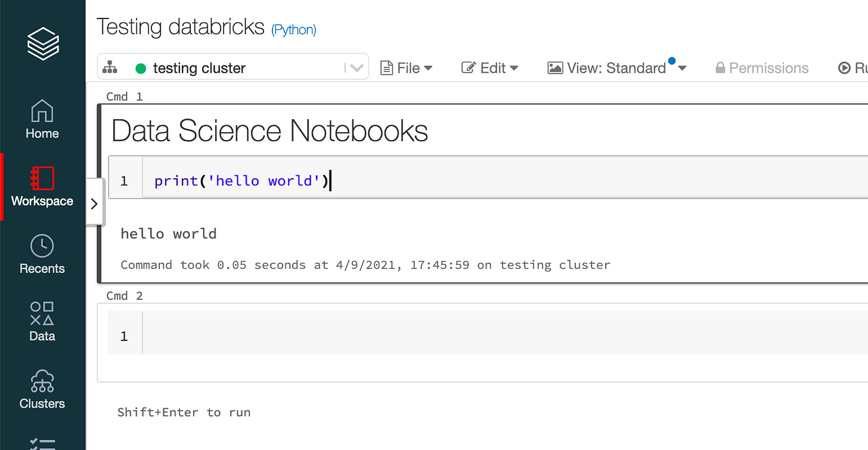Expand the testing cluster selector dropdown
Viewport: 868px width, 450px height.
click(356, 67)
